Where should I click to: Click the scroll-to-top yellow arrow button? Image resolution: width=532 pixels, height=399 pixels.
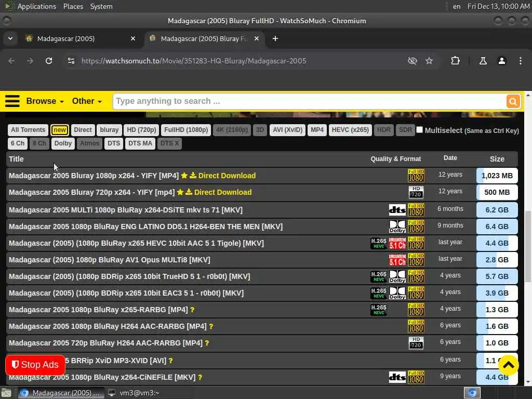(508, 365)
